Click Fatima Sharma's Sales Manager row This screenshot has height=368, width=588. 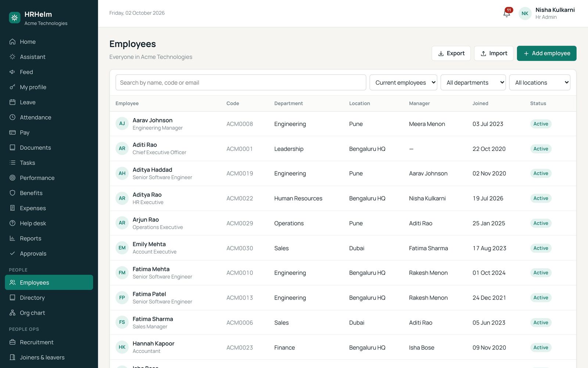point(343,322)
